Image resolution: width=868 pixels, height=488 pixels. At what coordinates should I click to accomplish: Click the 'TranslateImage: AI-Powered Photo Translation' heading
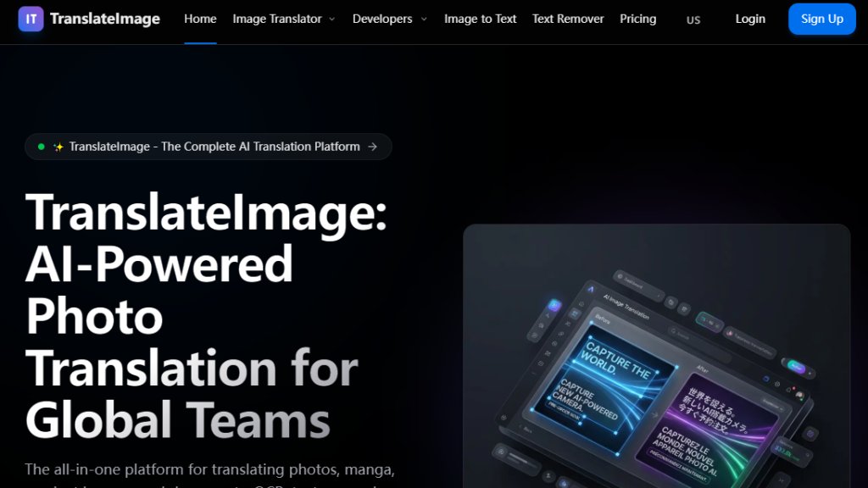pos(206,315)
